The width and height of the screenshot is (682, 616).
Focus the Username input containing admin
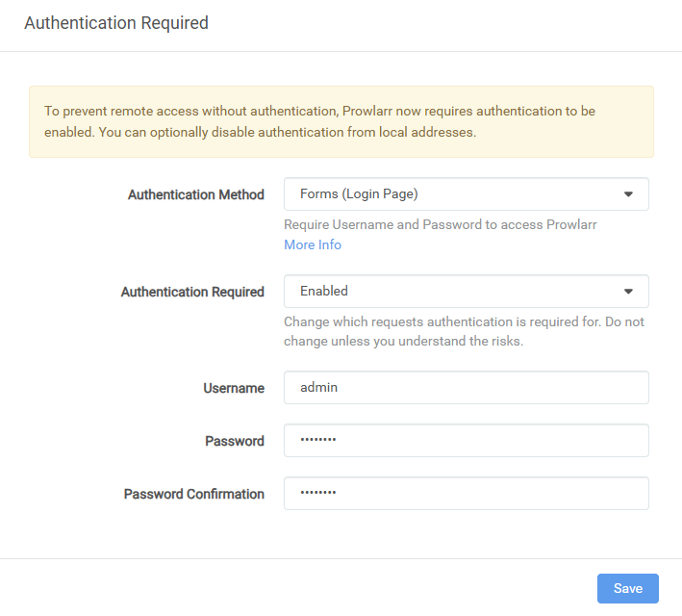click(466, 388)
